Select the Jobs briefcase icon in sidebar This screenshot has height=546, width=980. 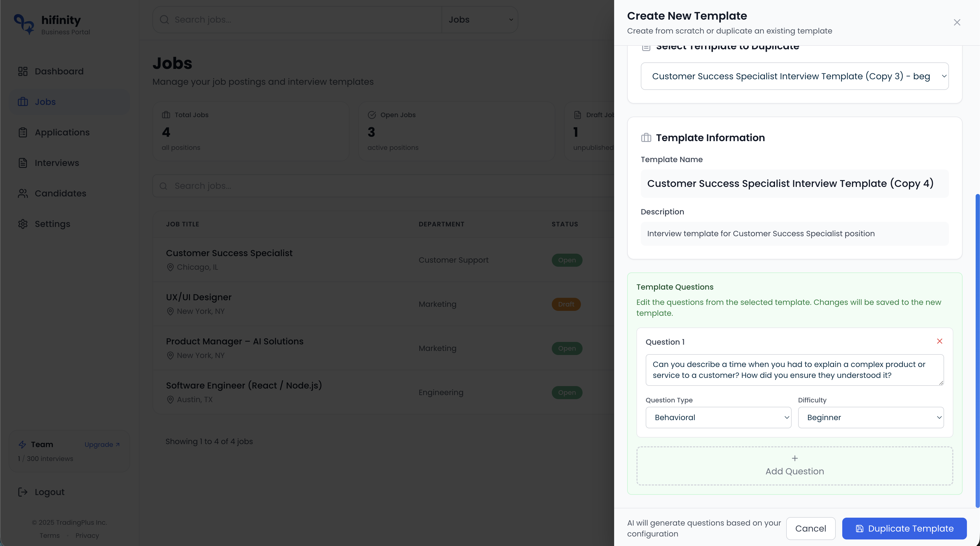point(23,102)
